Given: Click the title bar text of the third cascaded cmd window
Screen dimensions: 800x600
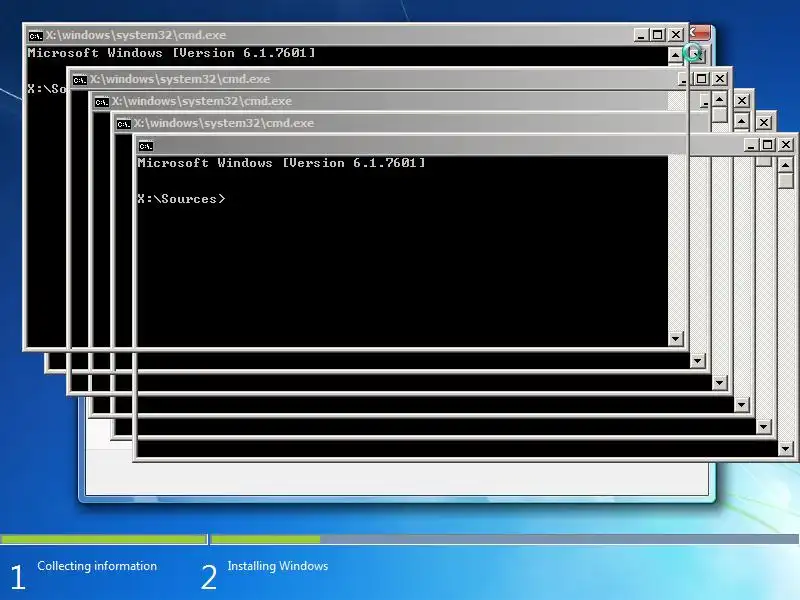Looking at the screenshot, I should coord(202,101).
